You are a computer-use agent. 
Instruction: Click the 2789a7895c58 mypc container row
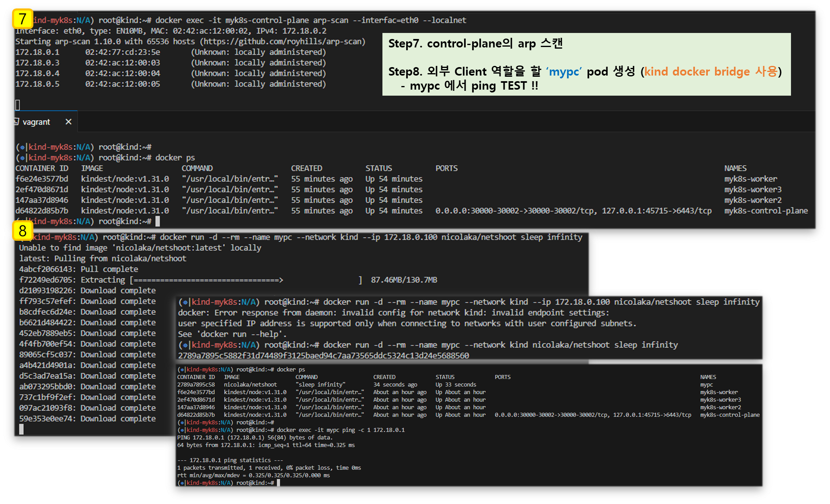tap(196, 385)
